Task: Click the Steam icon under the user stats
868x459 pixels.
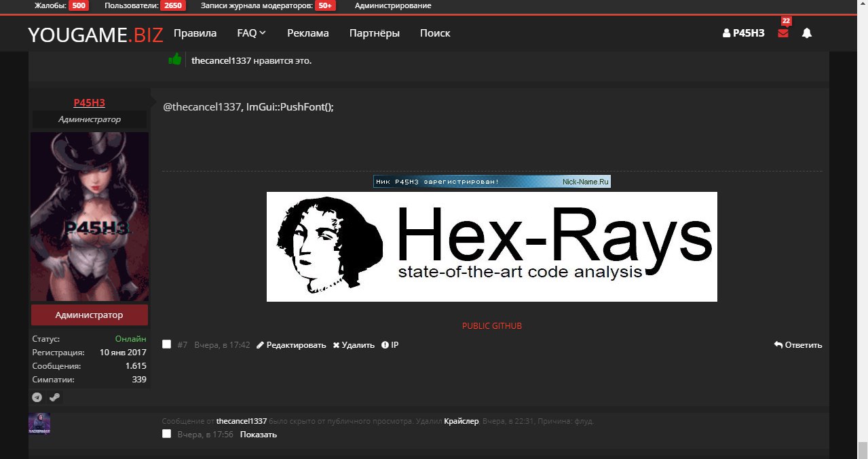Action: tap(54, 398)
